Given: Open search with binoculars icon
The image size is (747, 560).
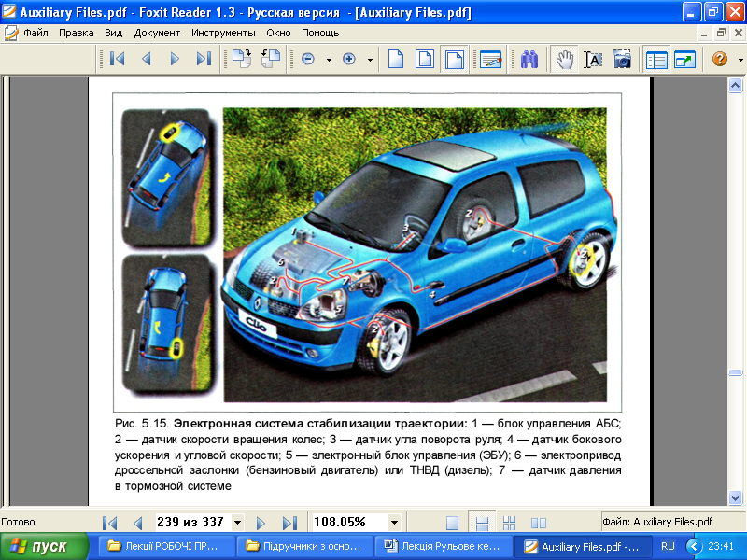Looking at the screenshot, I should click(x=529, y=59).
